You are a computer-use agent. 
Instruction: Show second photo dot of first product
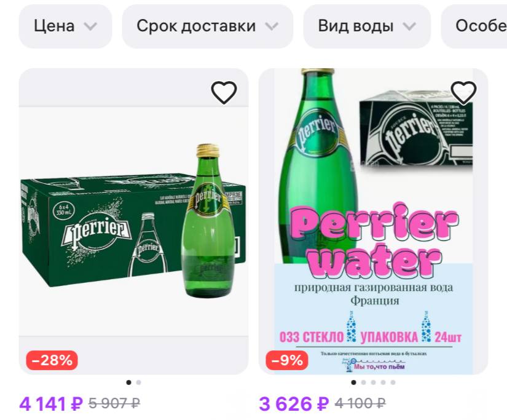(139, 382)
